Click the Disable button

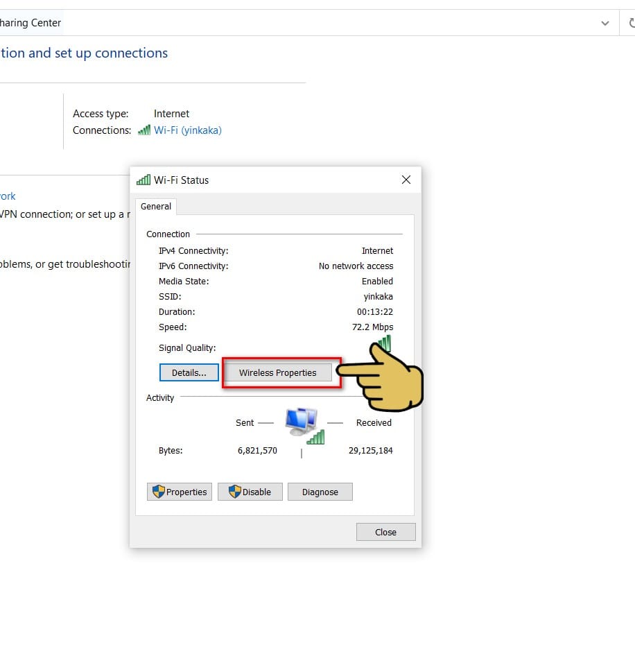coord(250,492)
